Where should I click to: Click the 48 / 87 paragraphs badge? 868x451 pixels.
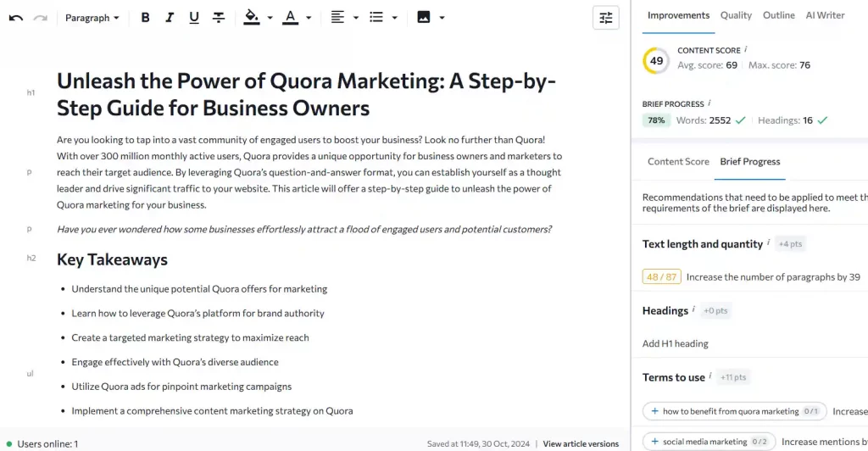(661, 276)
